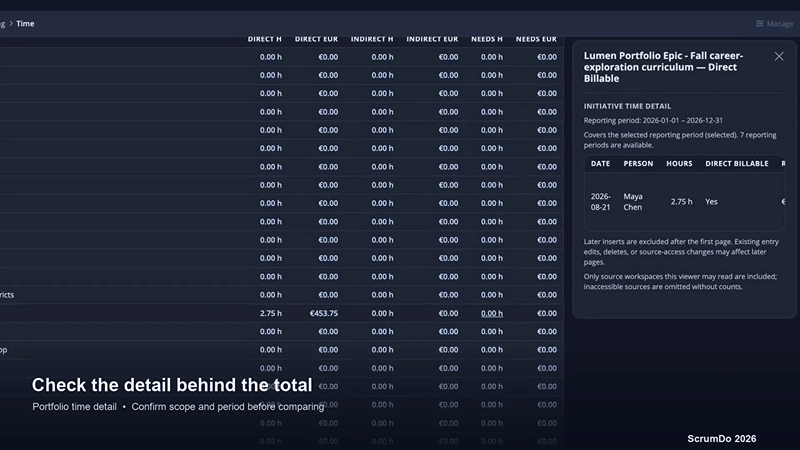Click the Reporting period 2026-01-01 – 2026-12-31 text
Image resolution: width=800 pixels, height=450 pixels.
(x=653, y=120)
